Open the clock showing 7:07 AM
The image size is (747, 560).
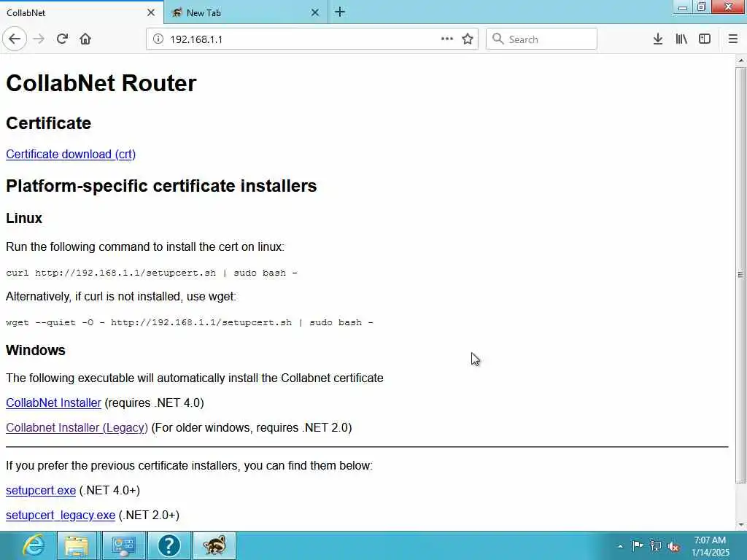(x=710, y=546)
